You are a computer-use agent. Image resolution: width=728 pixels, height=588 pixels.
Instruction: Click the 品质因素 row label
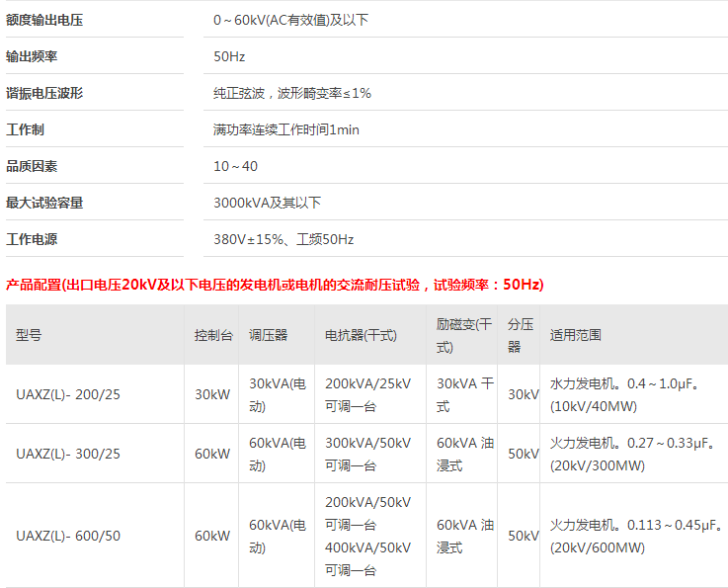click(33, 166)
